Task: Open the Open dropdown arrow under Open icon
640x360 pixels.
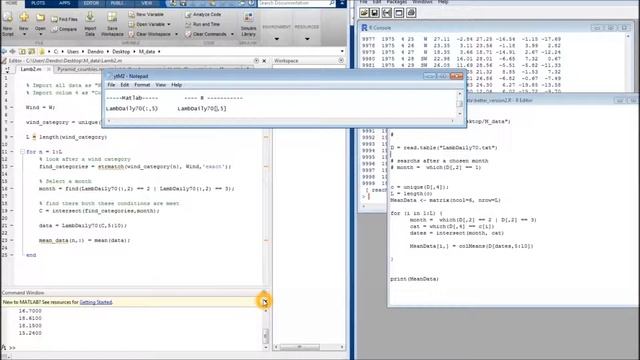Action: tap(40, 34)
